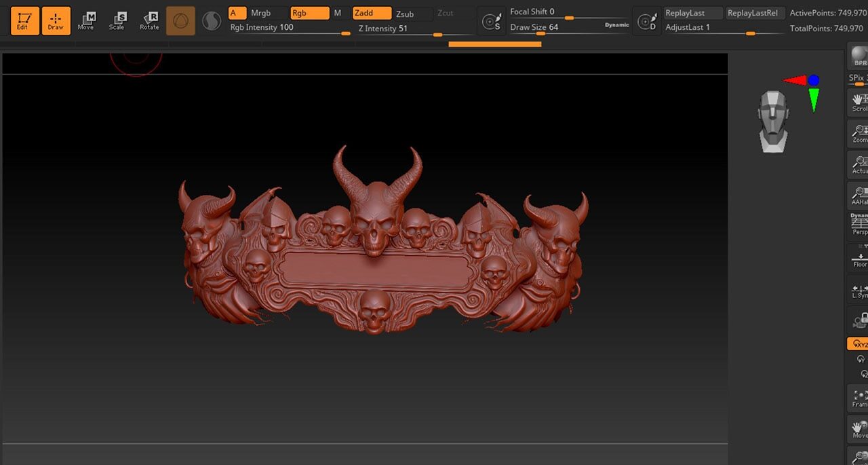Click the brush S draw size icon
Screen dimensions: 868x465
(492, 22)
